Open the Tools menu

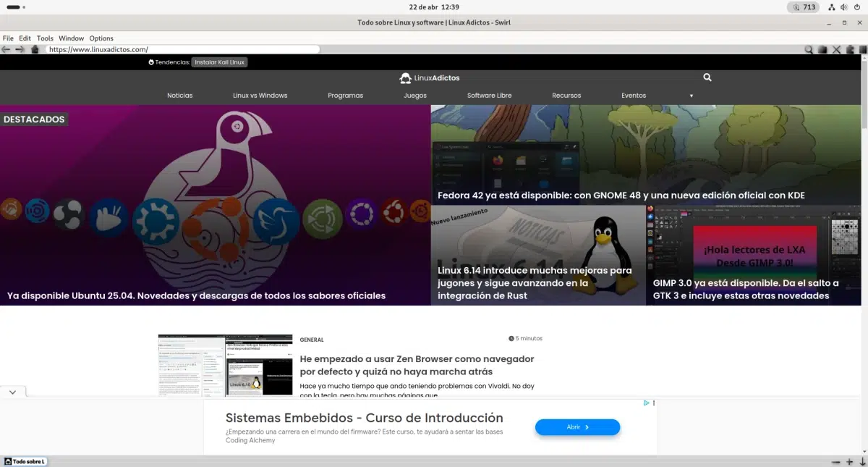[45, 38]
